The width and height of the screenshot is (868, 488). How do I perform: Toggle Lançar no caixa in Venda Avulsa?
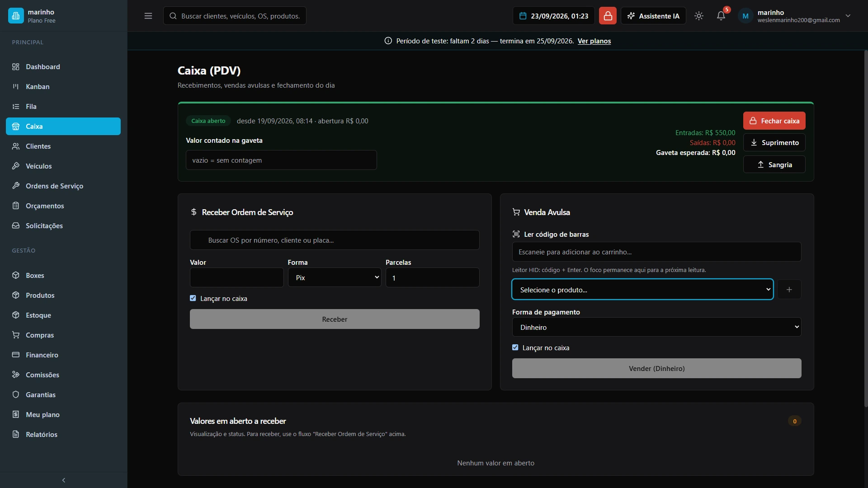pos(515,347)
